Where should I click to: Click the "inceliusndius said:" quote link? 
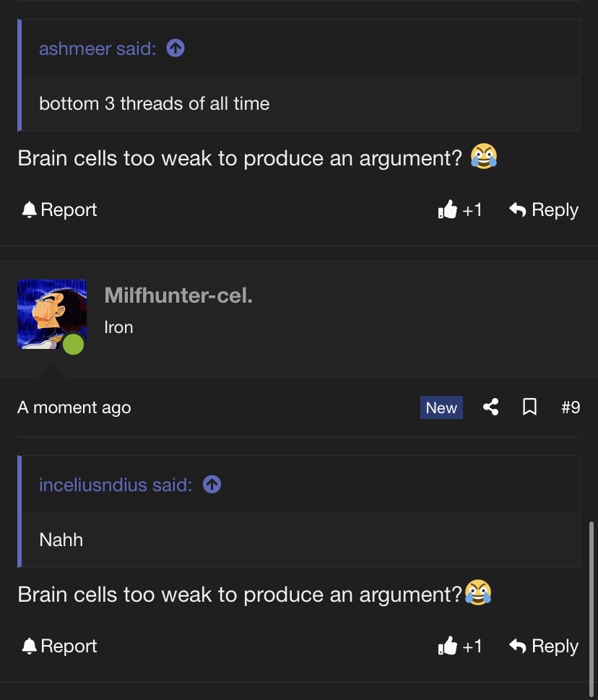pyautogui.click(x=116, y=485)
